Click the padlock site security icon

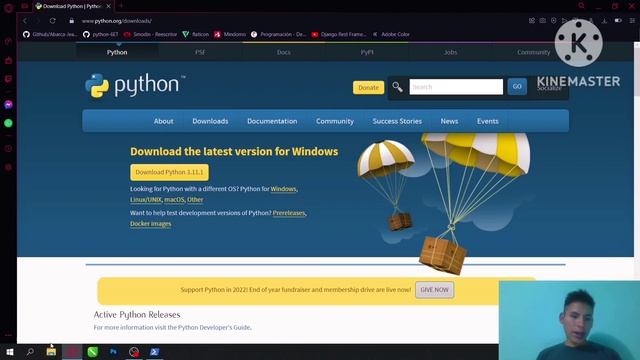pyautogui.click(x=72, y=20)
